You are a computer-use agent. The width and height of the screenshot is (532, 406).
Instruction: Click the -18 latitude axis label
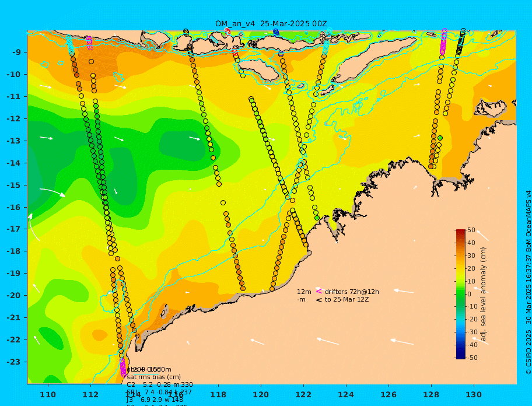pyautogui.click(x=13, y=251)
